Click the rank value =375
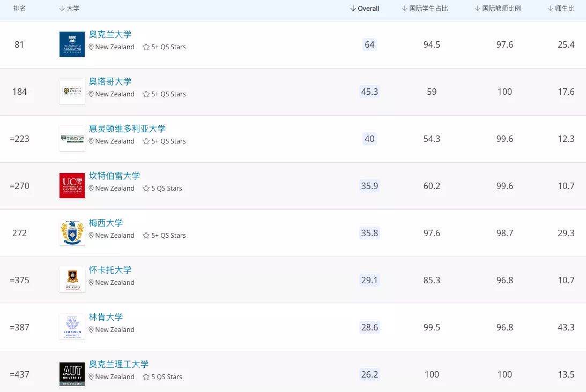The height and width of the screenshot is (392, 586). 19,280
